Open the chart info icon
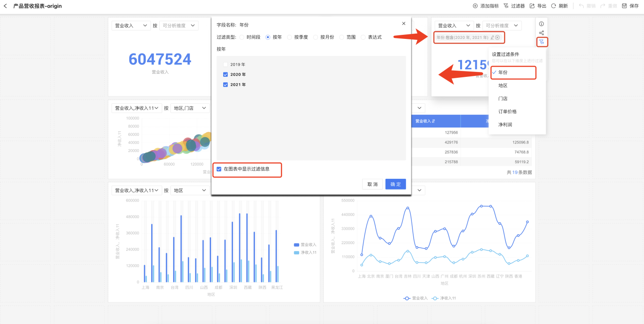Image resolution: width=644 pixels, height=324 pixels. 541,24
